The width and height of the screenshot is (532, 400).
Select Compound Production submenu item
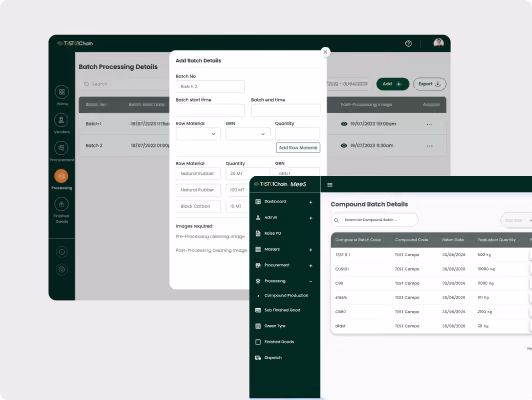point(286,296)
